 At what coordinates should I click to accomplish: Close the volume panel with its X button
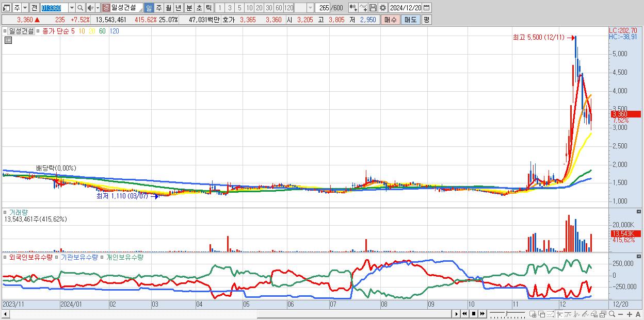pyautogui.click(x=639, y=212)
